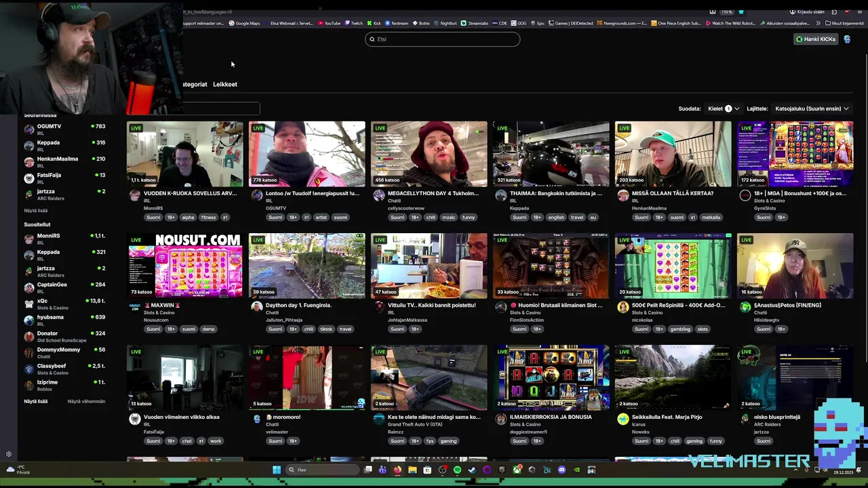
Task: Switch to the Leikkeet tab
Action: tap(225, 84)
